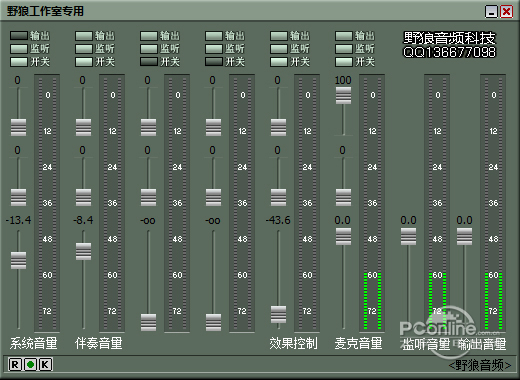Screen dimensions: 520x380
Task: Click the 效果控制 label
Action: click(x=293, y=344)
